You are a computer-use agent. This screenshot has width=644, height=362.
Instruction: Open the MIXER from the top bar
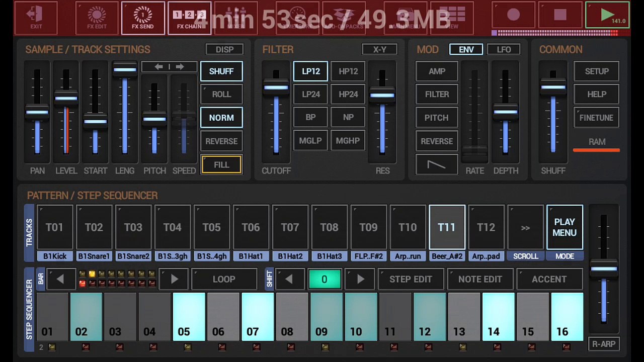(x=235, y=18)
